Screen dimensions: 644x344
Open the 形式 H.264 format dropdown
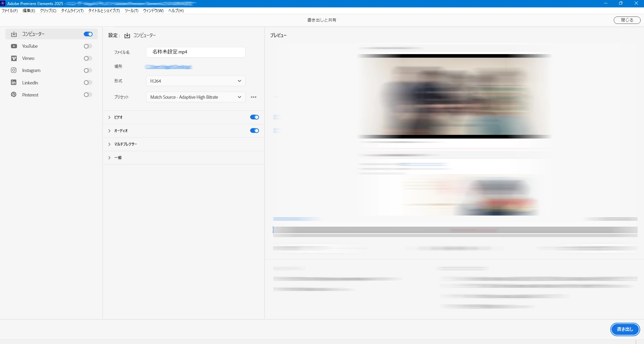coord(196,81)
